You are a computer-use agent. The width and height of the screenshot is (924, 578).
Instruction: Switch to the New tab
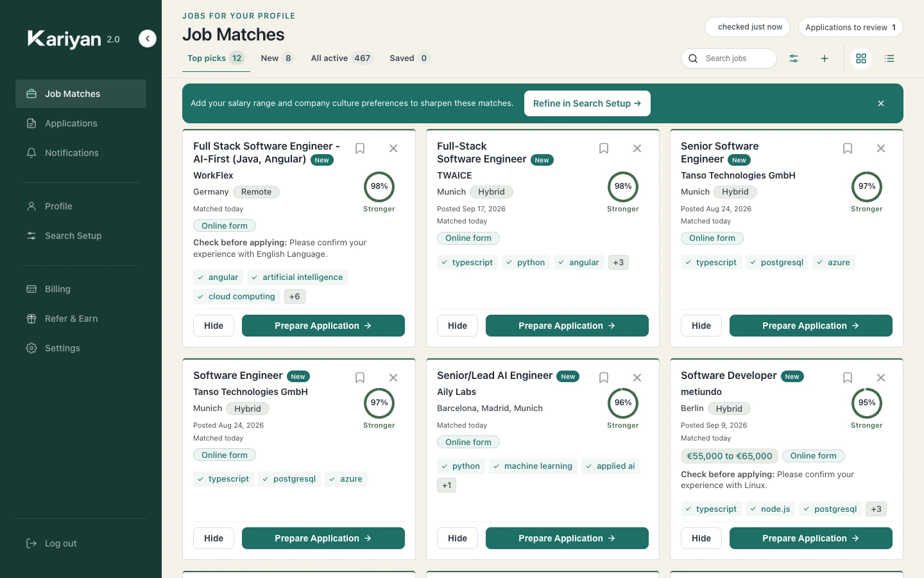(x=277, y=58)
